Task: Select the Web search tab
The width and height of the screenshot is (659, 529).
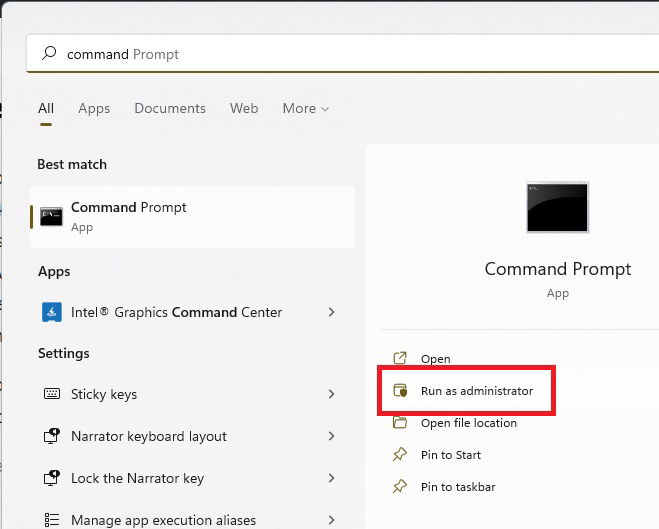Action: tap(244, 108)
